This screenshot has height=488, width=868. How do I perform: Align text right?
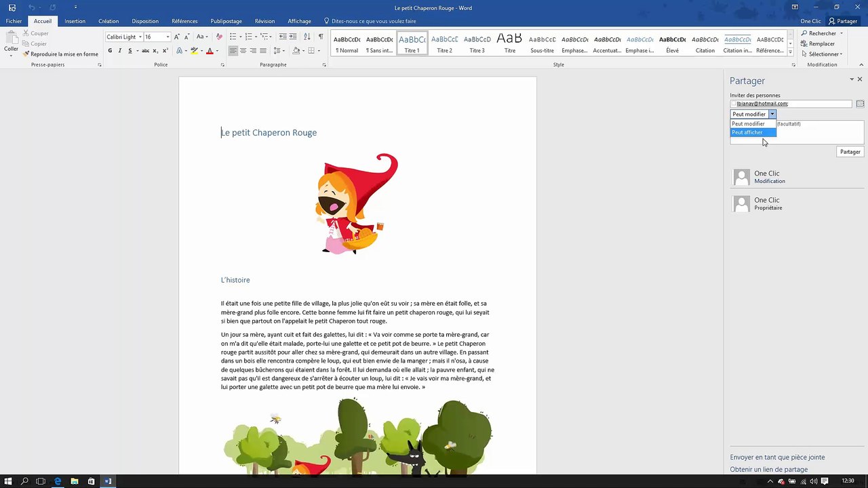pos(253,51)
